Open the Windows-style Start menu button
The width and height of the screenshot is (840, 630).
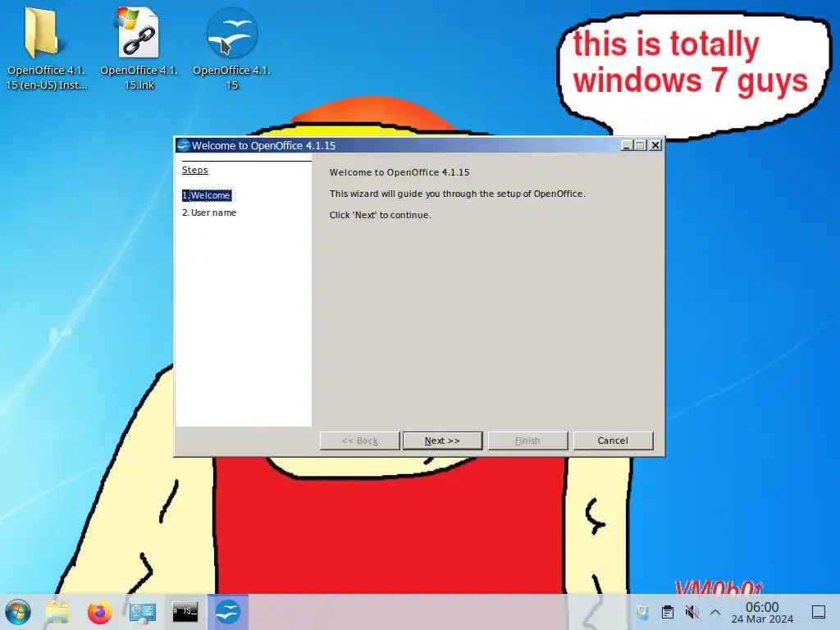click(x=18, y=612)
